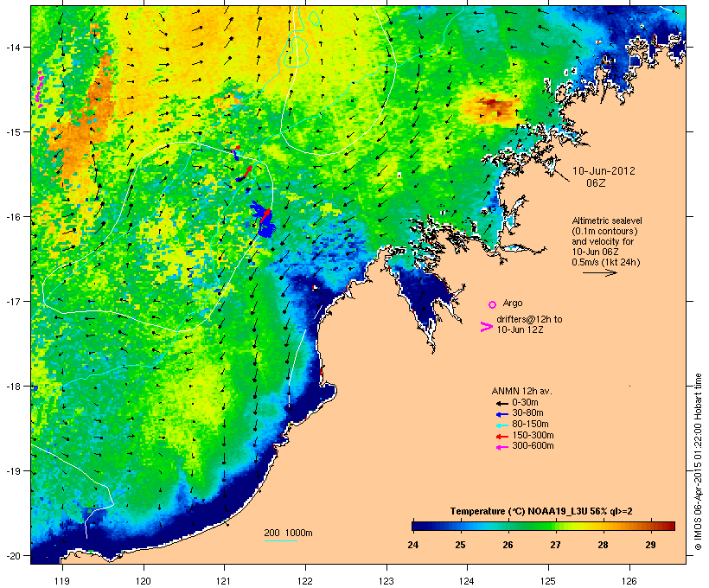The image size is (709, 588).
Task: Click the '300-600m' depth label
Action: click(533, 446)
